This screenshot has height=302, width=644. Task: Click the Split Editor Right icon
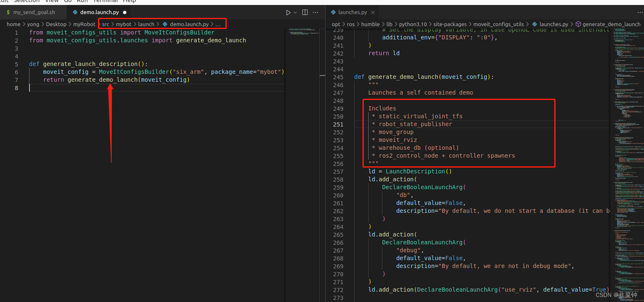(x=305, y=12)
